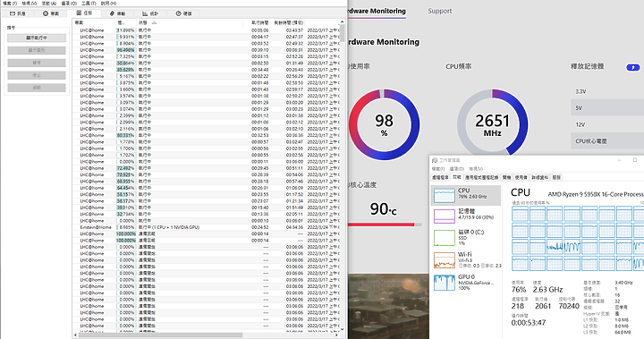Select the LHC@home task at 96.496% progress
The height and width of the screenshot is (339, 644).
(206, 50)
